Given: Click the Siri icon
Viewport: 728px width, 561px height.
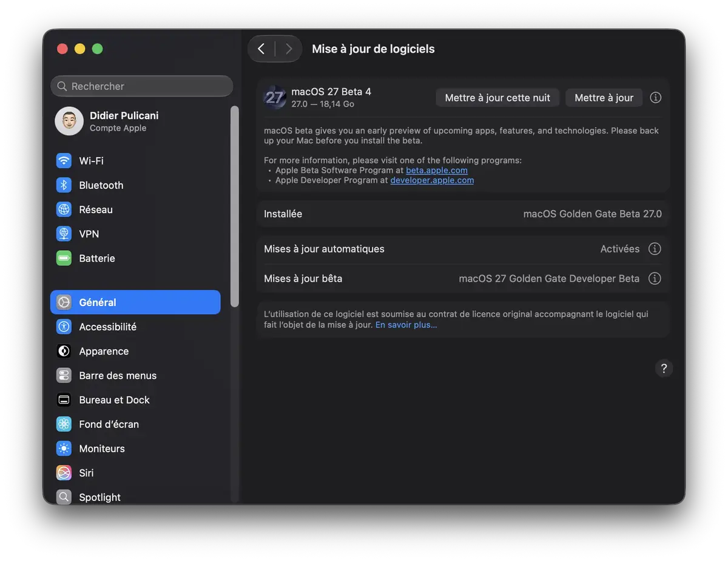Looking at the screenshot, I should (x=64, y=472).
